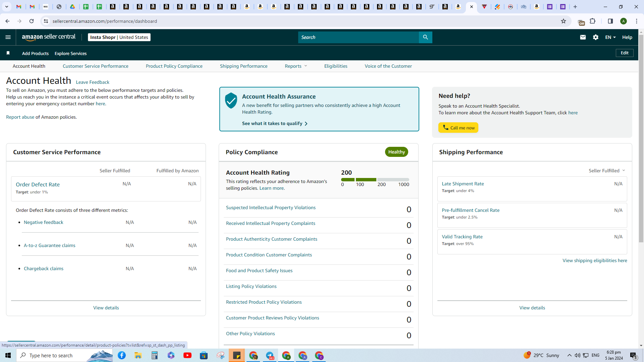Click the Amazon Seller Central logo
This screenshot has width=644, height=362.
(x=49, y=37)
